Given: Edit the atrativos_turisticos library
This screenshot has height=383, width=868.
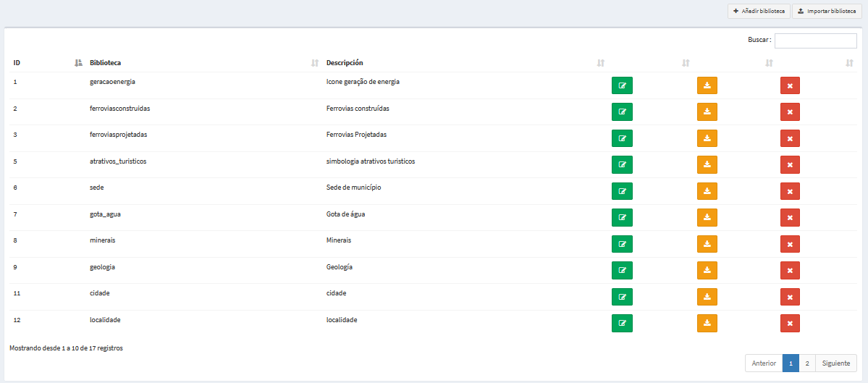Looking at the screenshot, I should point(622,165).
